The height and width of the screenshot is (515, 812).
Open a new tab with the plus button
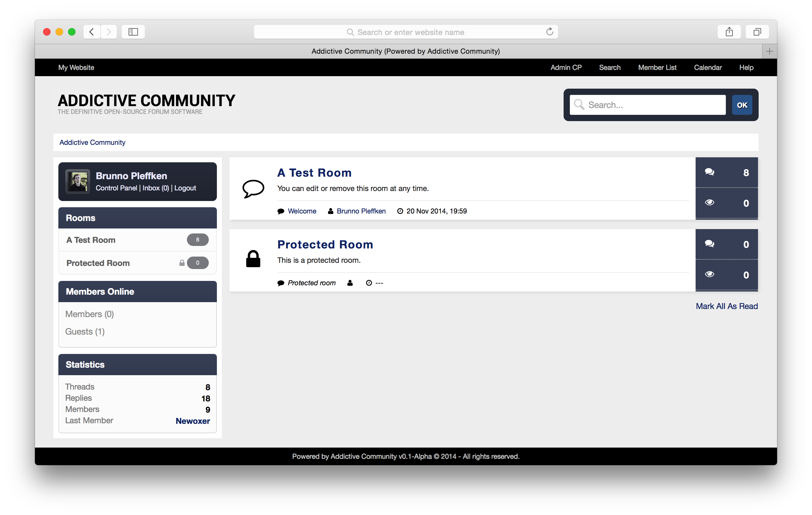[x=769, y=51]
